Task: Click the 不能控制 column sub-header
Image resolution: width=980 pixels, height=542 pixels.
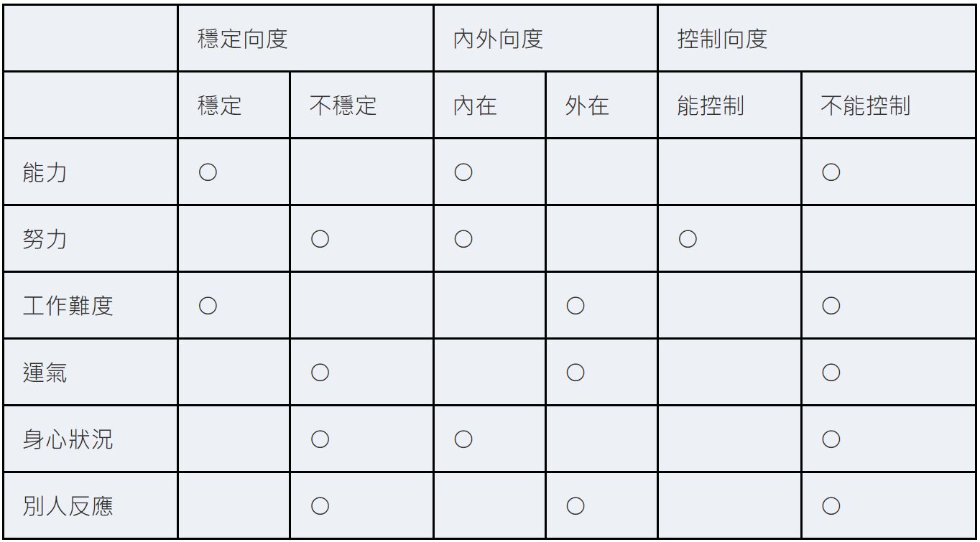Action: tap(866, 106)
